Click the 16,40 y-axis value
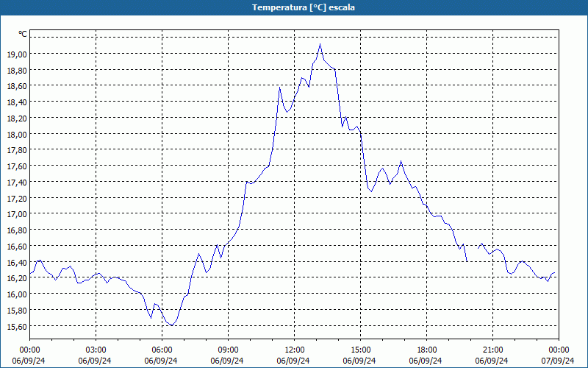This screenshot has width=588, height=368. click(17, 262)
